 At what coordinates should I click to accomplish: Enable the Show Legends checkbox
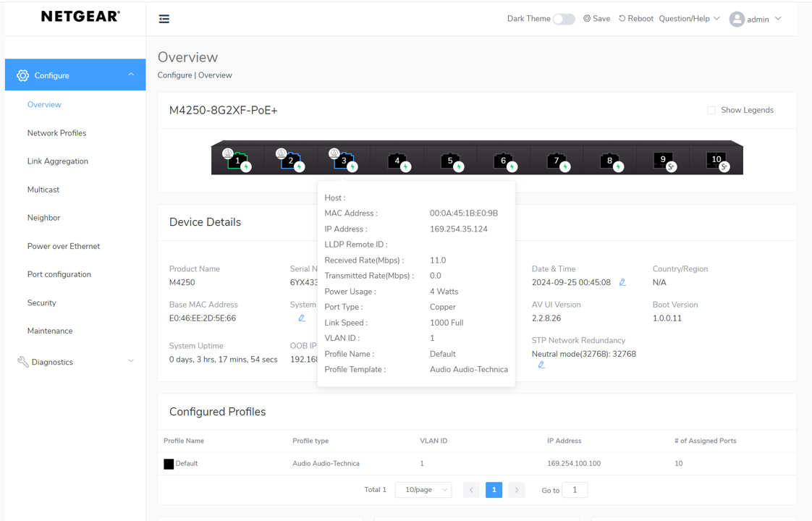(x=711, y=110)
